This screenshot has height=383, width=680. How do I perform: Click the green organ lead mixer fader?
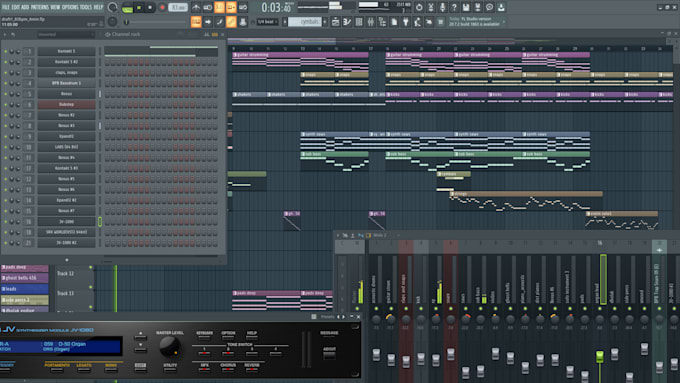pyautogui.click(x=600, y=357)
